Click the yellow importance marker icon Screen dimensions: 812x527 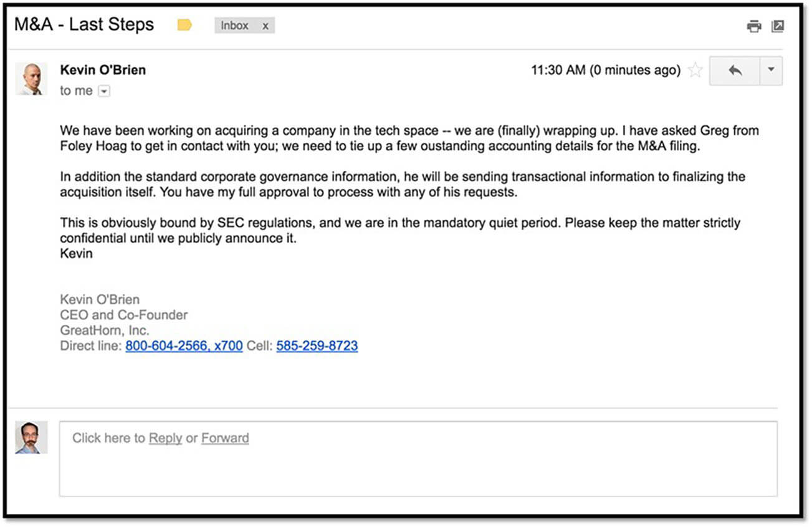184,26
